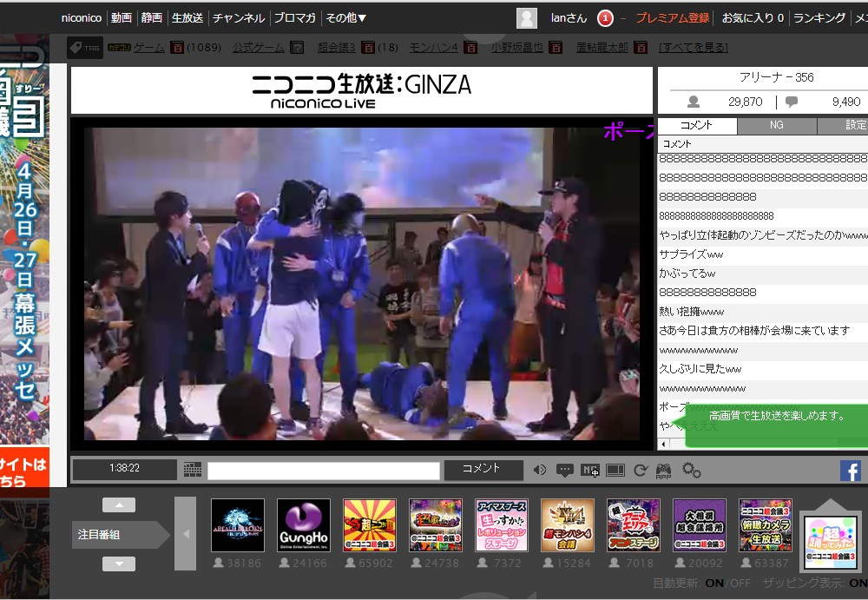The image size is (868, 600).
Task: Open ランキング link
Action: pos(819,18)
